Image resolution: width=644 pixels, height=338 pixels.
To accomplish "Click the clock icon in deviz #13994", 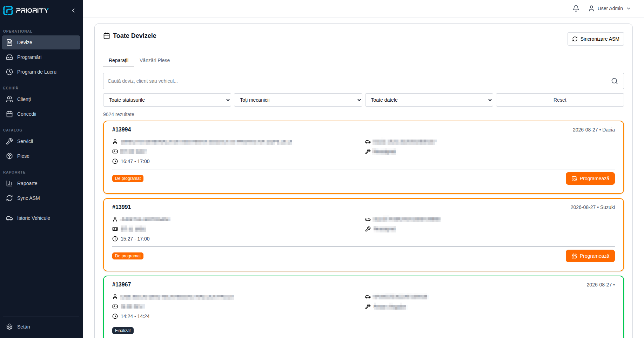I will 115,161.
